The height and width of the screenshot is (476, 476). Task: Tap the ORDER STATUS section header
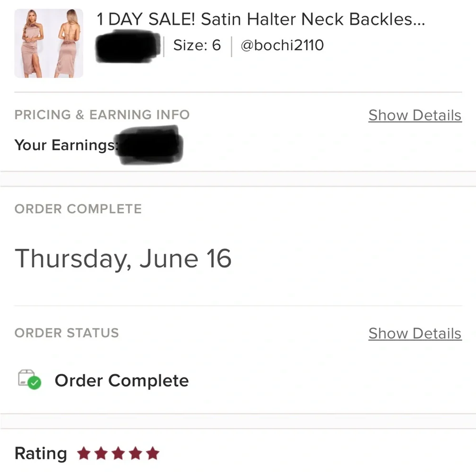click(x=67, y=333)
